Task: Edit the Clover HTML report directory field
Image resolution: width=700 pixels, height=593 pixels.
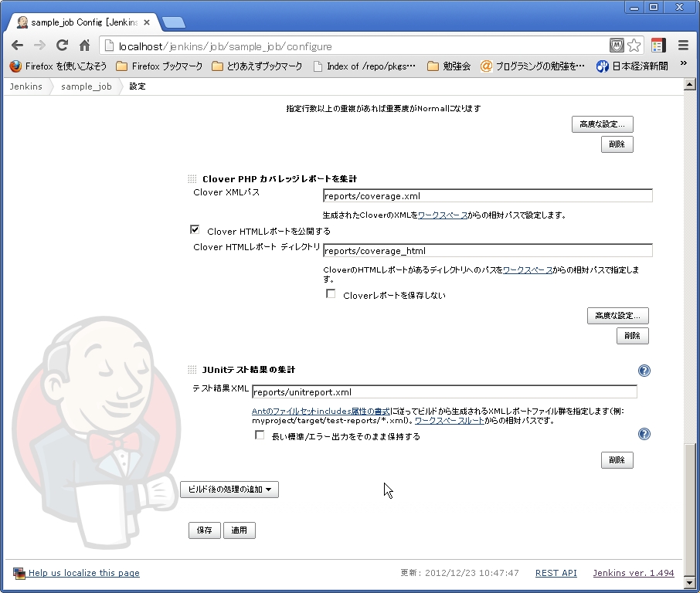Action: (x=488, y=251)
